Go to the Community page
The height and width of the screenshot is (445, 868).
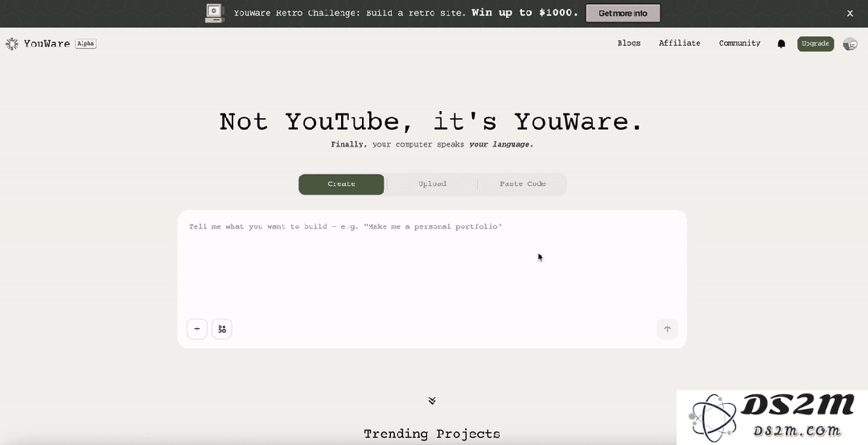(739, 43)
